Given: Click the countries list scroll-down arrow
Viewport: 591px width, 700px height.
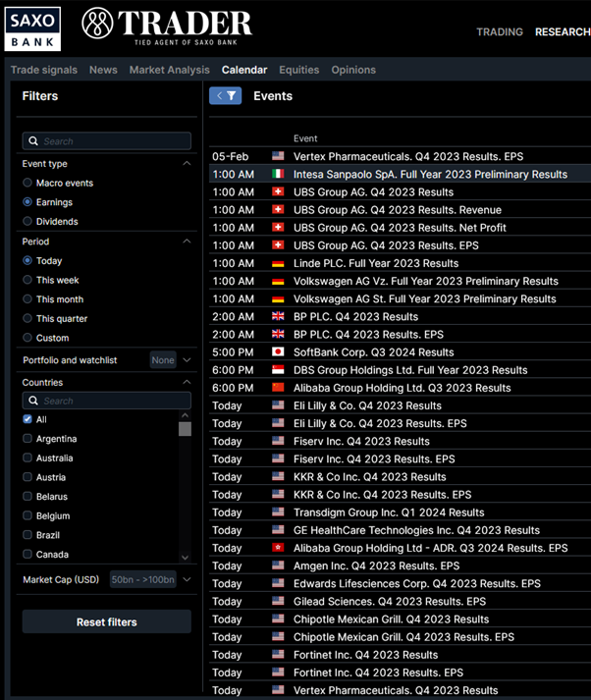Looking at the screenshot, I should (x=185, y=558).
